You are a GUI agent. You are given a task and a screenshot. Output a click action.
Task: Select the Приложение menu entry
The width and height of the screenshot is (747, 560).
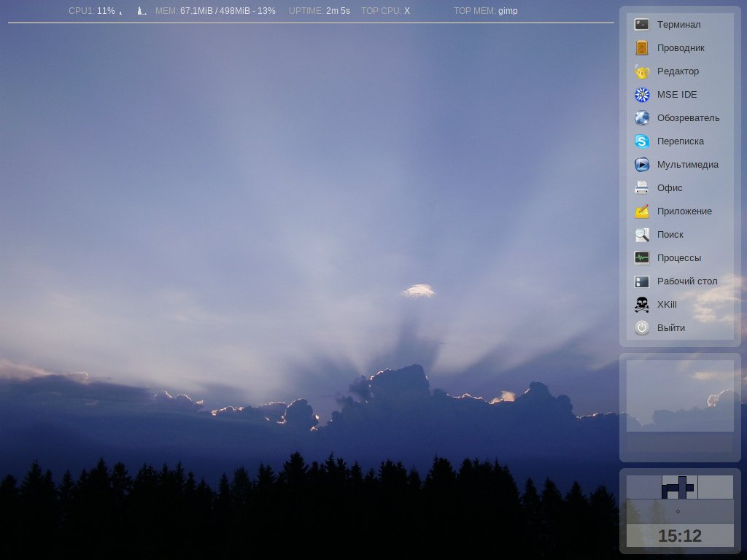(x=683, y=211)
